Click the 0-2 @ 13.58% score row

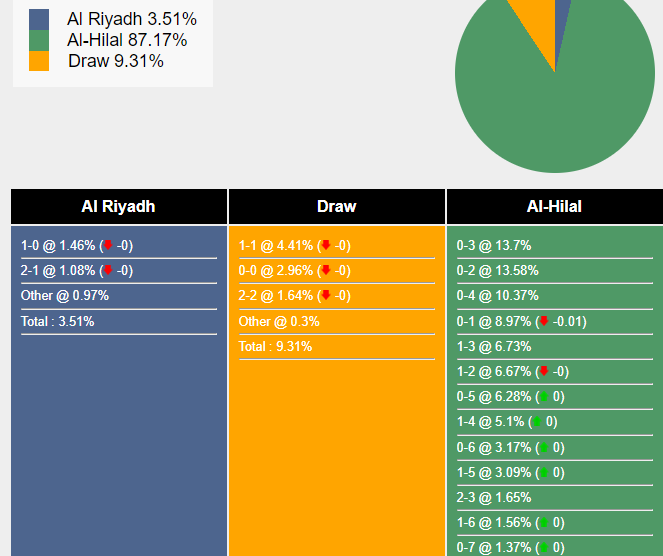point(498,271)
